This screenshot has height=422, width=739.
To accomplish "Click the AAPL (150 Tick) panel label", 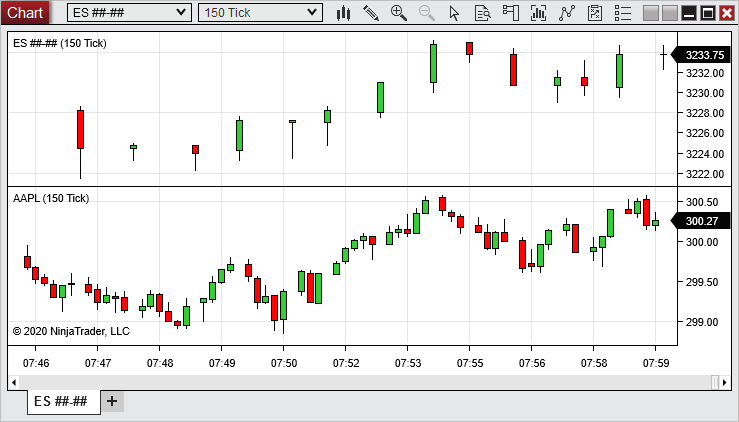I will coord(51,198).
